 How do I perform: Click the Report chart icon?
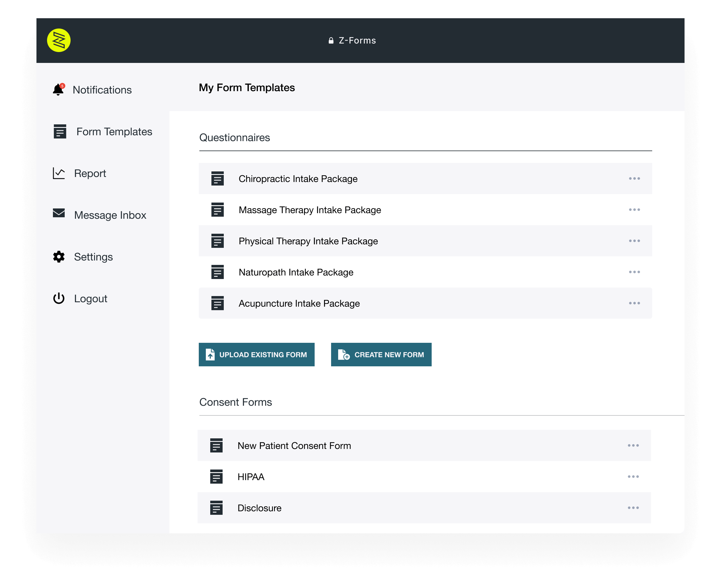tap(59, 173)
